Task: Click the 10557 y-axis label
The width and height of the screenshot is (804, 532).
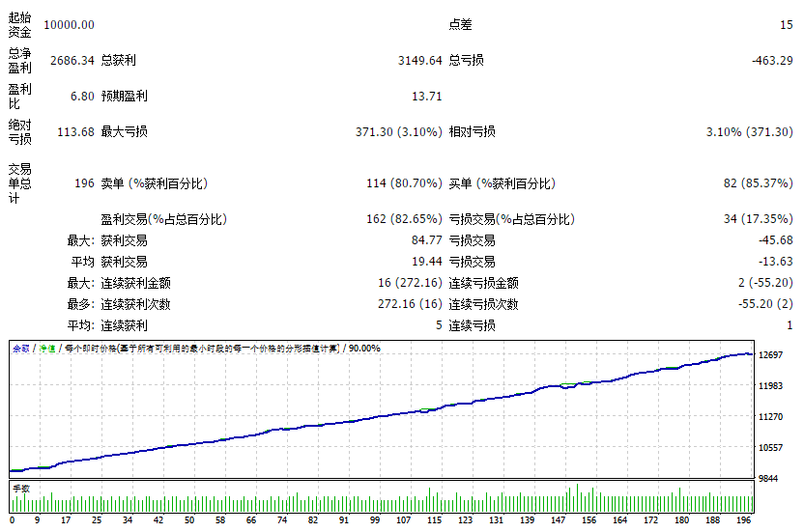Action: [x=771, y=447]
